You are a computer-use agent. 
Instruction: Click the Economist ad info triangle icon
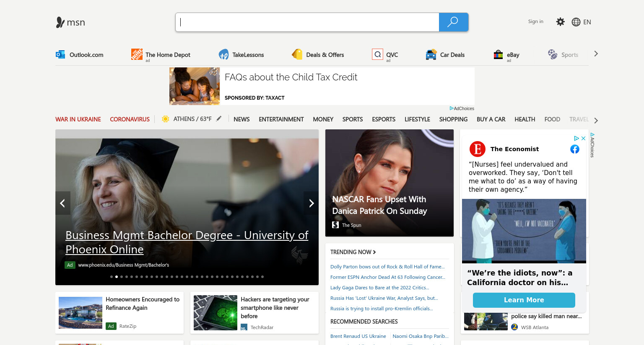tap(576, 138)
